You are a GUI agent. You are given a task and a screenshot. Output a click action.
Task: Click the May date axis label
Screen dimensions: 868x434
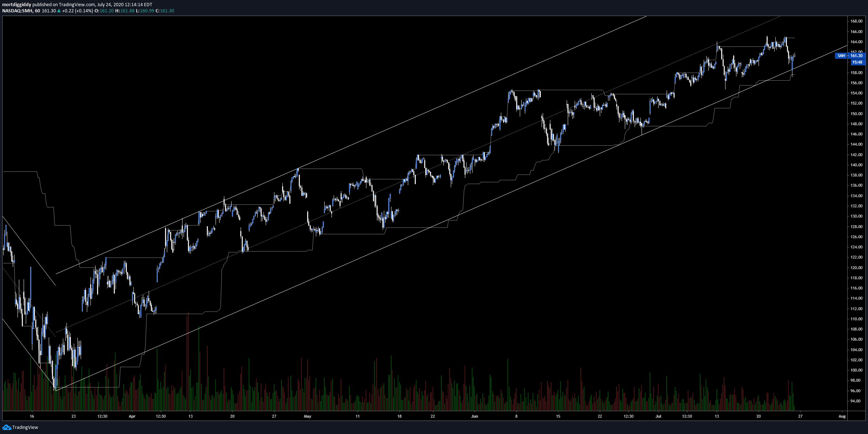click(x=308, y=416)
